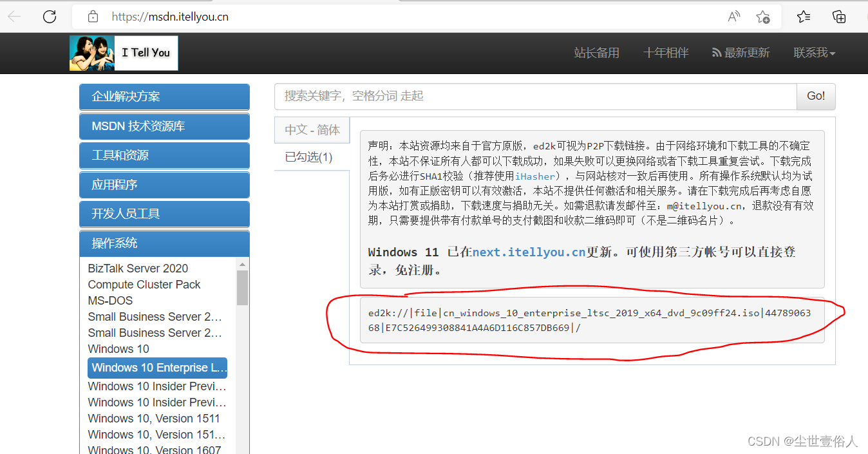Image resolution: width=868 pixels, height=454 pixels.
Task: Switch to the 中文 - 简体 tab
Action: 312,129
